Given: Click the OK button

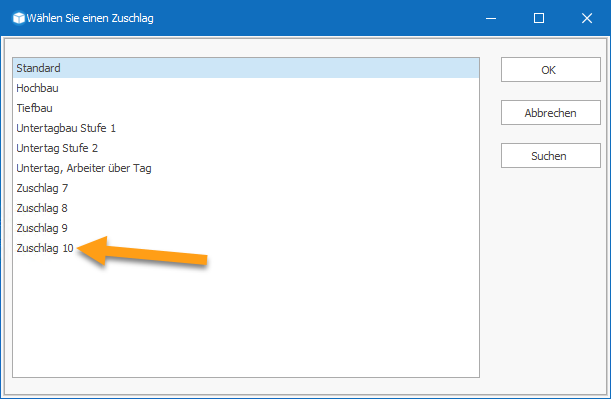Looking at the screenshot, I should (551, 70).
